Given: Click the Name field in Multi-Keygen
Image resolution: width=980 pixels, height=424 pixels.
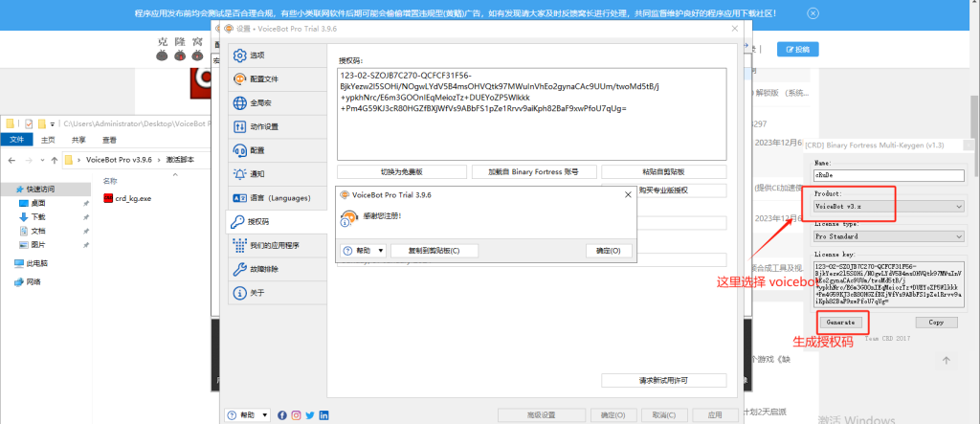Looking at the screenshot, I should click(x=889, y=176).
